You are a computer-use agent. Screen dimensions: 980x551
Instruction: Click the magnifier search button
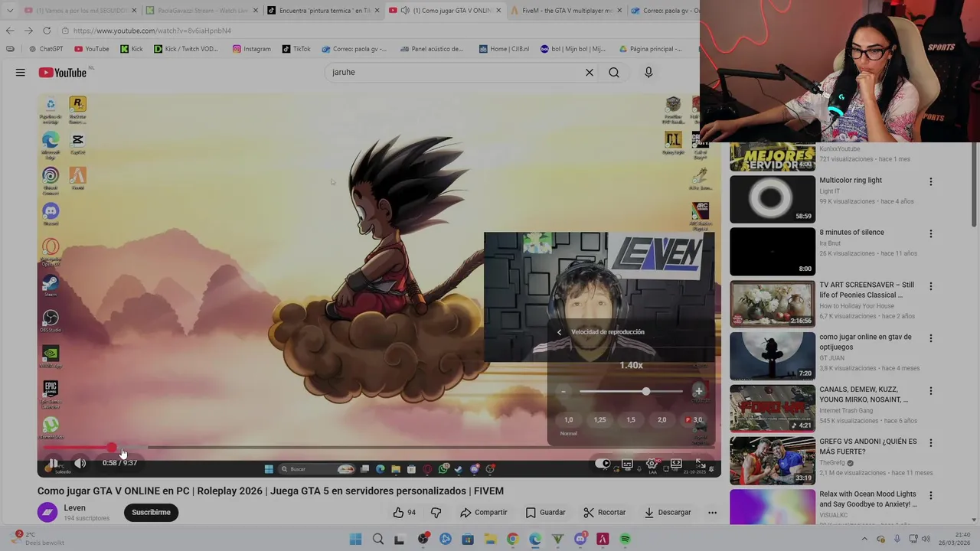(614, 73)
